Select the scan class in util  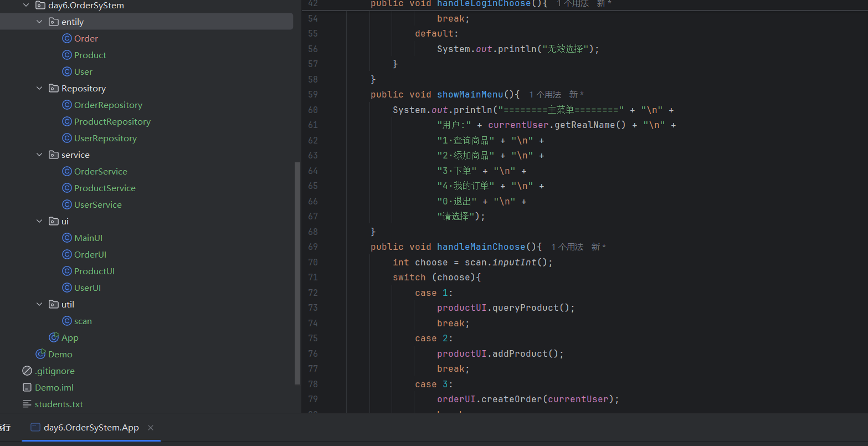pyautogui.click(x=83, y=321)
